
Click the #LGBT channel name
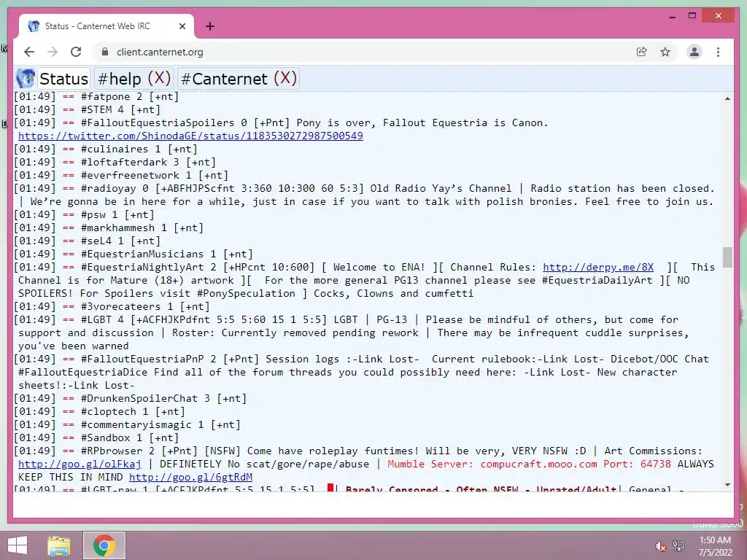tap(96, 319)
